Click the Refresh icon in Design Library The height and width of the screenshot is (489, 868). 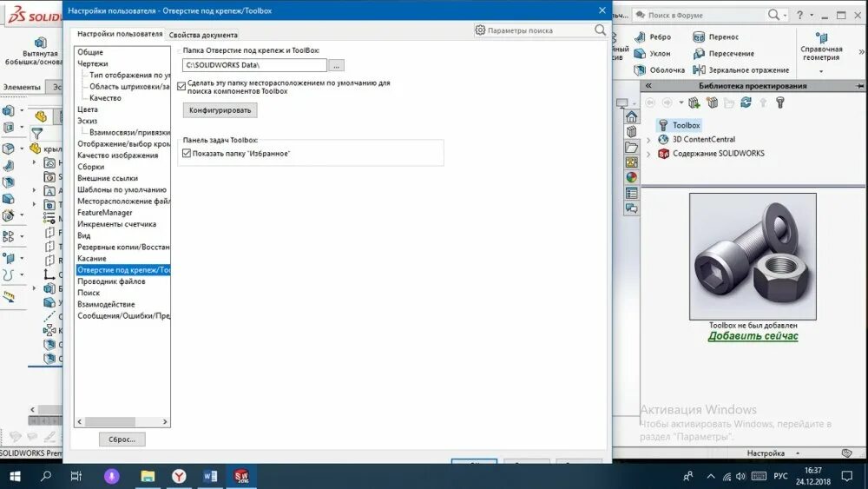point(746,102)
